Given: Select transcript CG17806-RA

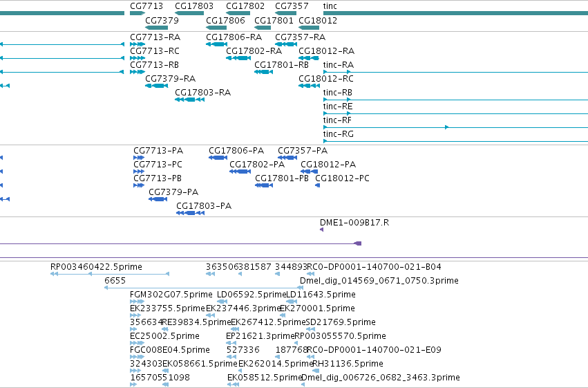Looking at the screenshot, I should click(234, 37).
